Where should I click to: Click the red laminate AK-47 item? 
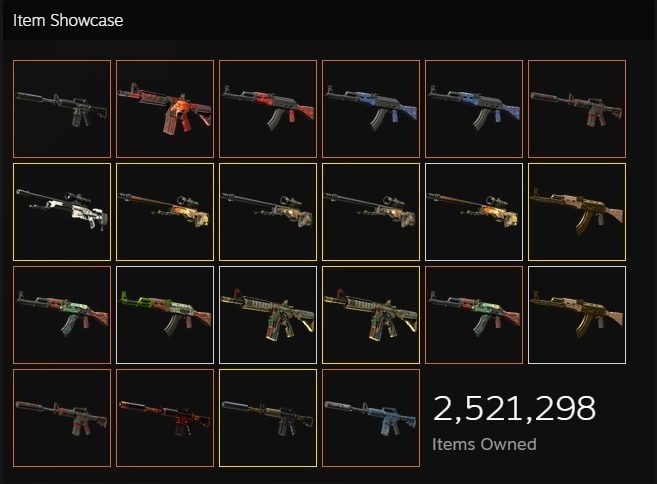coord(268,109)
